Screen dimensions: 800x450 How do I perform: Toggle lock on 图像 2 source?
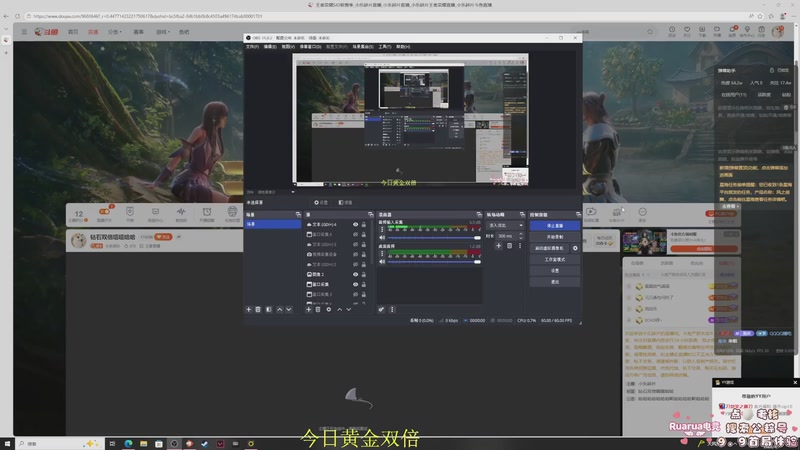(x=364, y=274)
